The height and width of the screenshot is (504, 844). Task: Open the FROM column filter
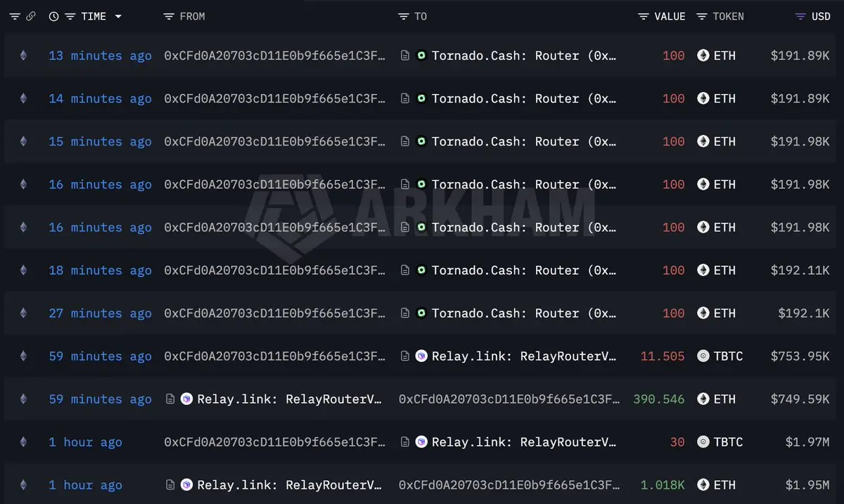(169, 16)
